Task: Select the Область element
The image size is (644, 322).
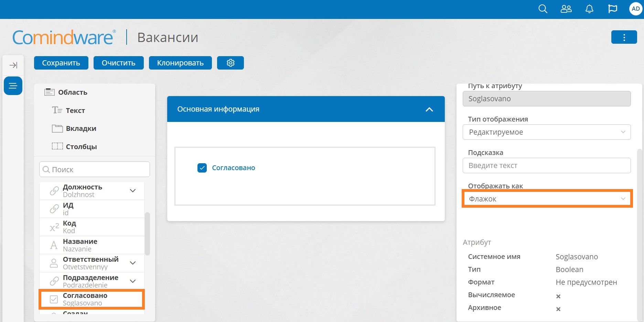Action: tap(73, 92)
